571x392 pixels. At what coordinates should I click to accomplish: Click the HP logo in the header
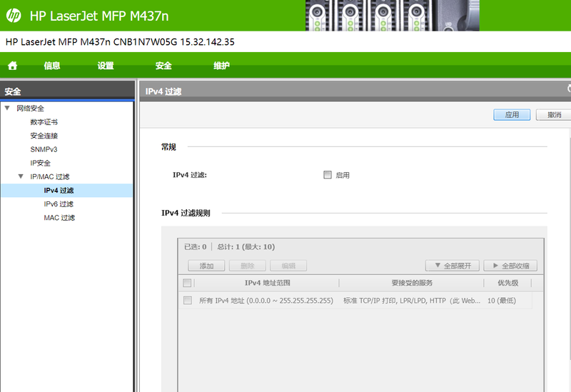[14, 15]
